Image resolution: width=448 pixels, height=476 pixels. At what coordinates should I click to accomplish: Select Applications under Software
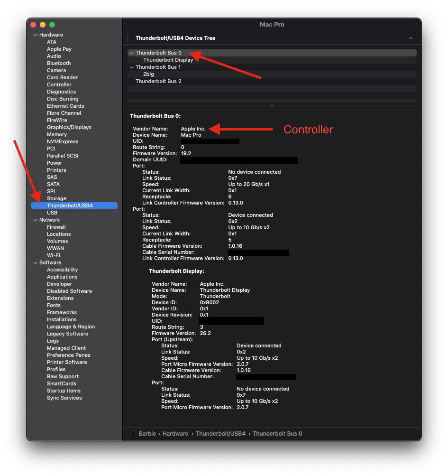click(62, 277)
